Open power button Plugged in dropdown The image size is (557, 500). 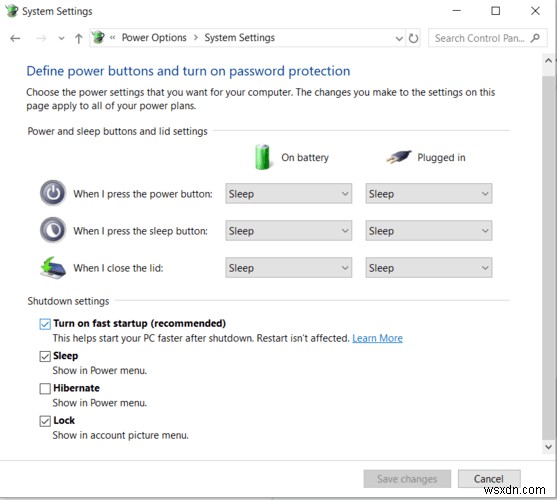tap(429, 194)
